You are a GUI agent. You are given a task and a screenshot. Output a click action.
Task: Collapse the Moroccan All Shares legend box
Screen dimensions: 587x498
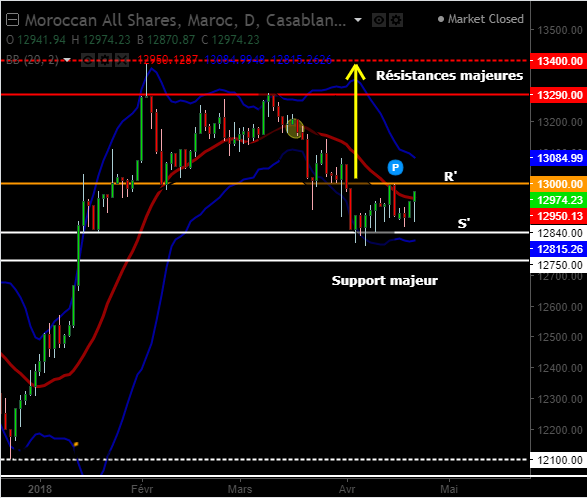point(12,20)
